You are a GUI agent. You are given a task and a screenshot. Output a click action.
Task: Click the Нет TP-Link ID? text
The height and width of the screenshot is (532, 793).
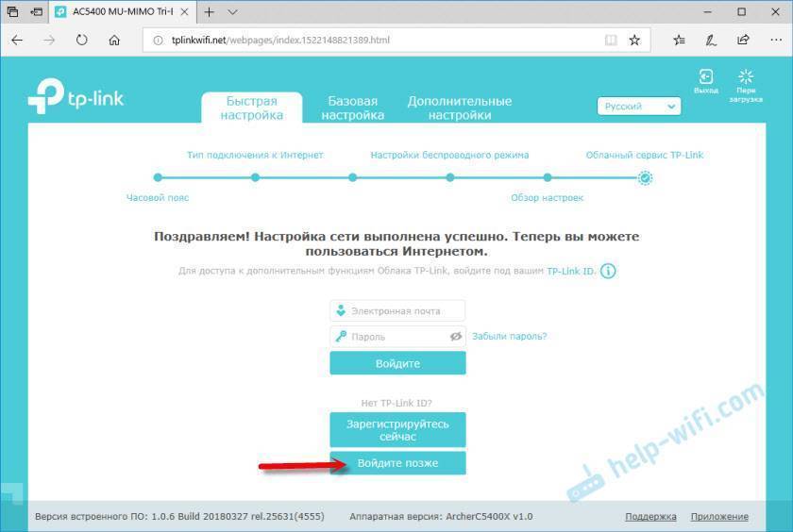coord(396,403)
